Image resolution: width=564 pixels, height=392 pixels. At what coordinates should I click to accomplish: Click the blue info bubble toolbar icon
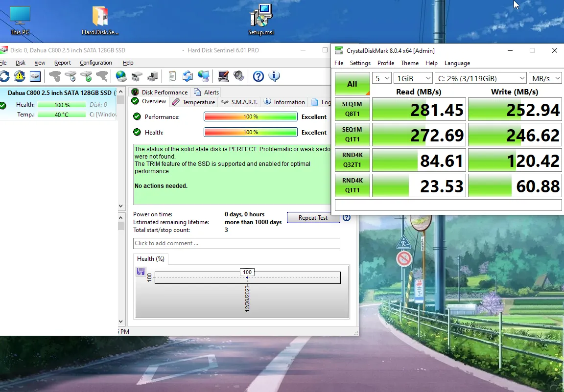(274, 76)
